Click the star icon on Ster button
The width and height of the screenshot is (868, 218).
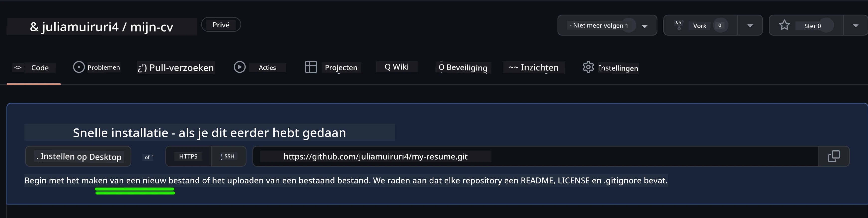coord(785,25)
